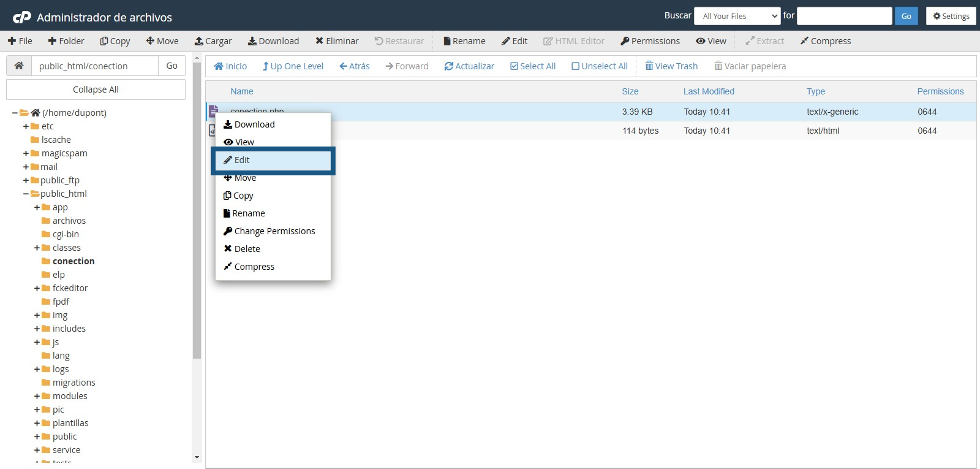980x469 pixels.
Task: Expand the app folder
Action: [37, 207]
